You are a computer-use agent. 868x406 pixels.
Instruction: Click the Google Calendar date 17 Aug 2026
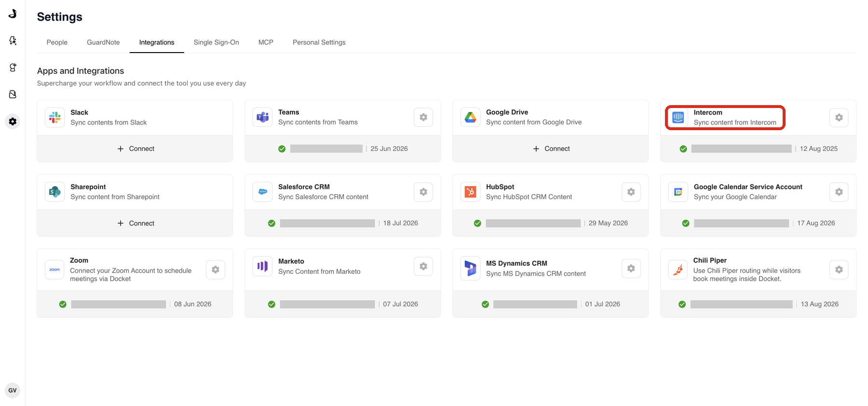pyautogui.click(x=816, y=223)
